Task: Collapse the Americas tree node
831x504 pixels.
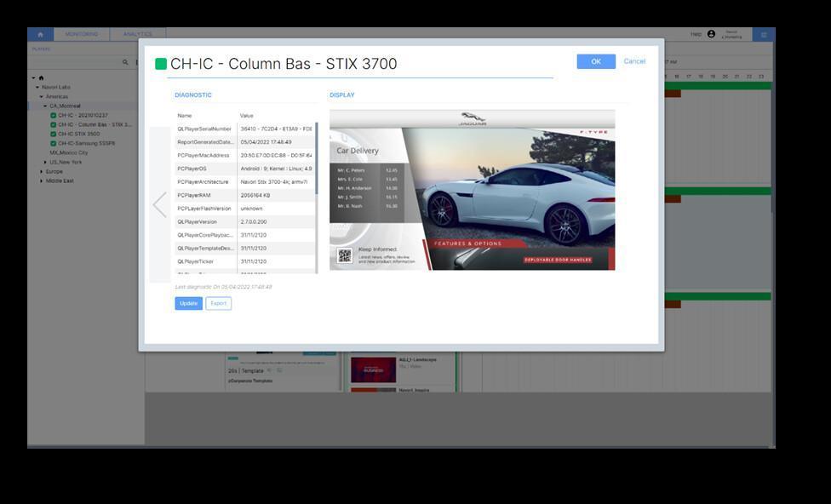Action: point(42,96)
